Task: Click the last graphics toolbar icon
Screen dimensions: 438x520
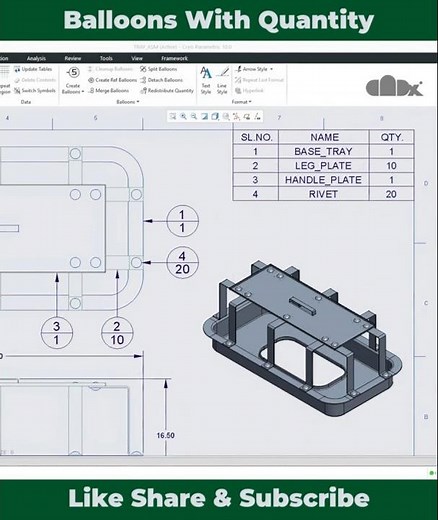Action: (257, 116)
